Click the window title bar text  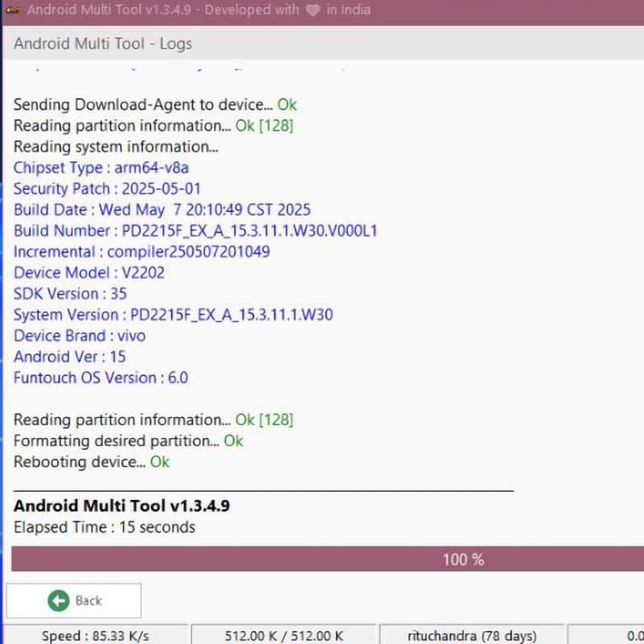pos(199,10)
